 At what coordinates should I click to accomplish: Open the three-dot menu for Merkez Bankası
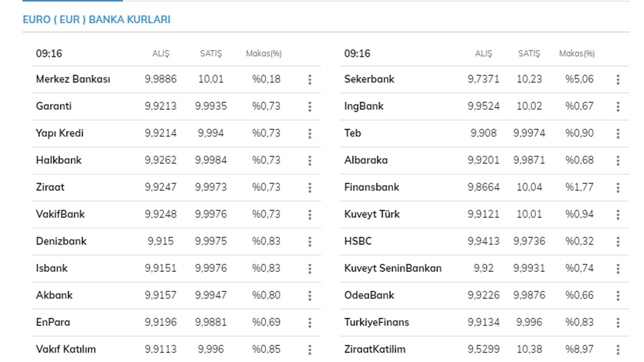(310, 80)
